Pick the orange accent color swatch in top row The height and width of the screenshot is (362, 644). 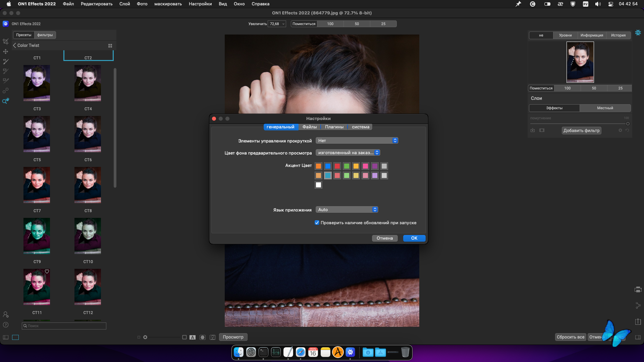[319, 166]
